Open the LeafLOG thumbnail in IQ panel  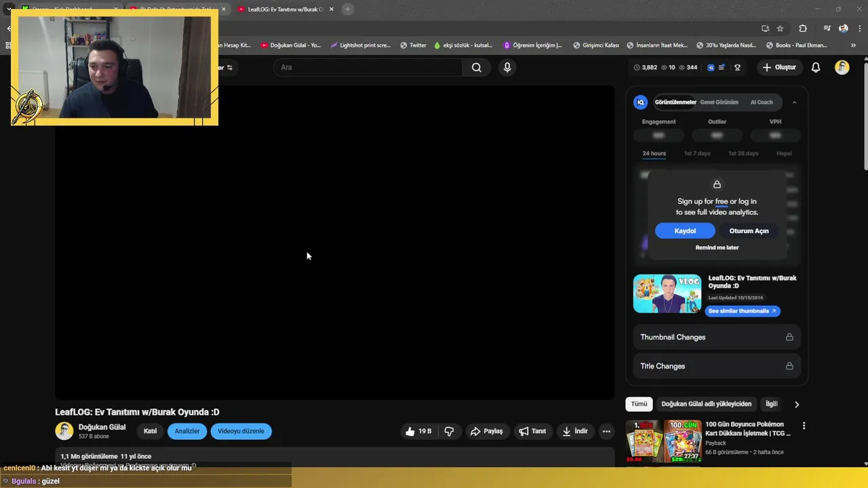pyautogui.click(x=667, y=293)
